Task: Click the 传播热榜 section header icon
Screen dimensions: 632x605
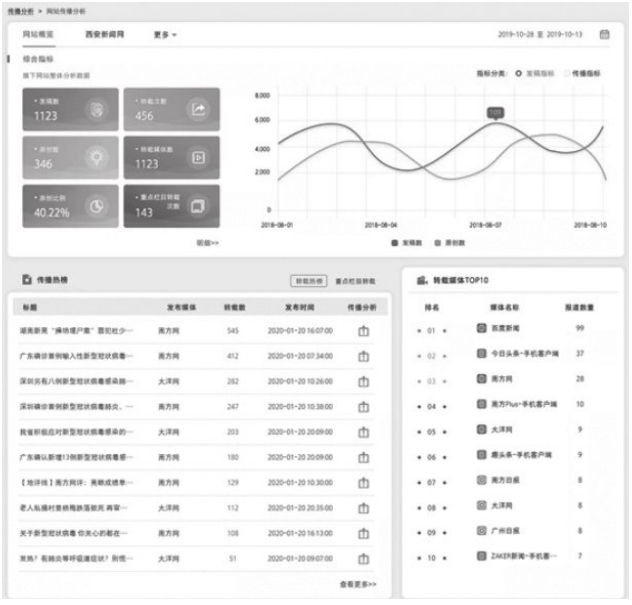Action: pyautogui.click(x=27, y=279)
